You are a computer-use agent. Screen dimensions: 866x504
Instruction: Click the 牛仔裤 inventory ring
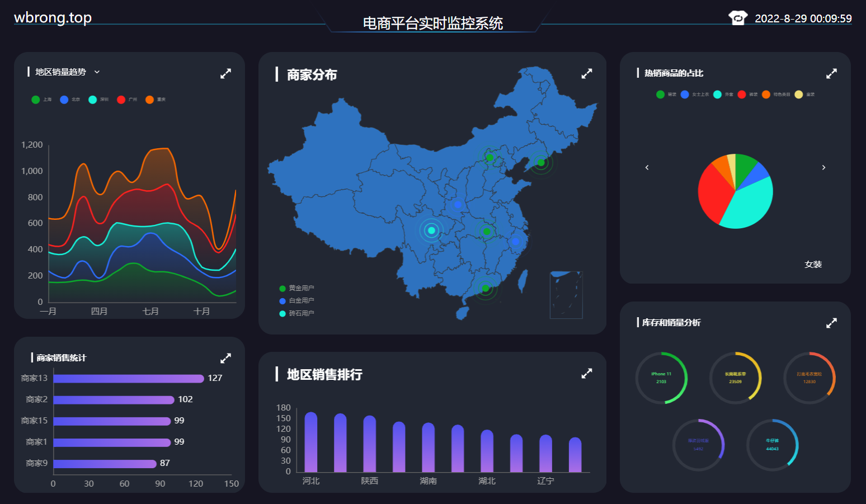[772, 445]
